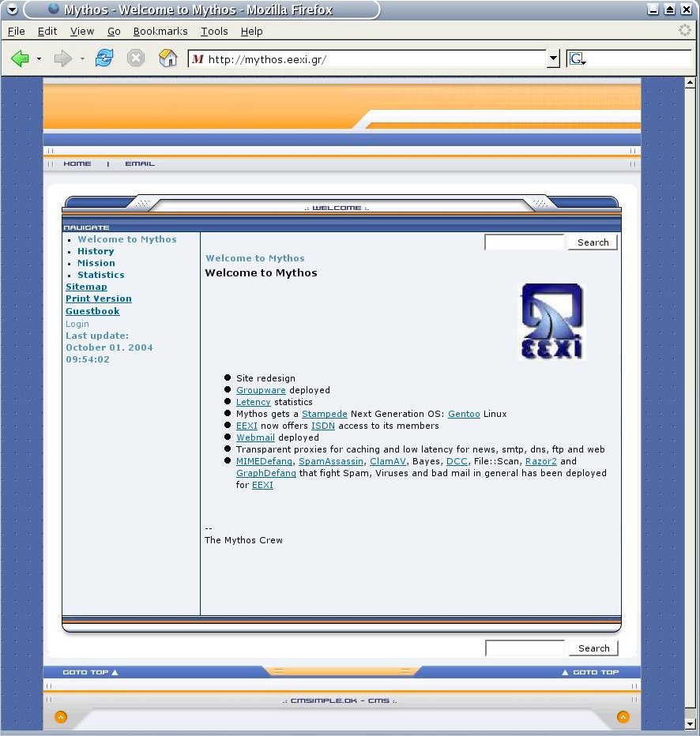Follow the Stampede link

[x=325, y=414]
